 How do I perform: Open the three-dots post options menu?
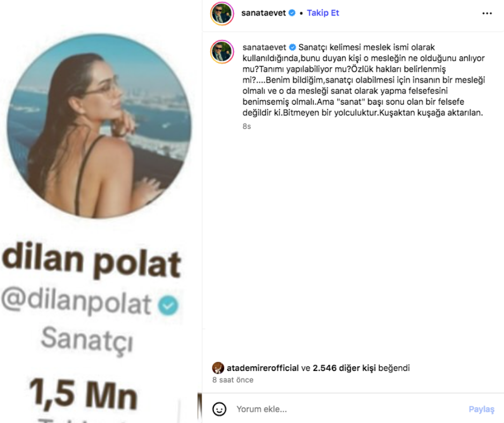(487, 13)
